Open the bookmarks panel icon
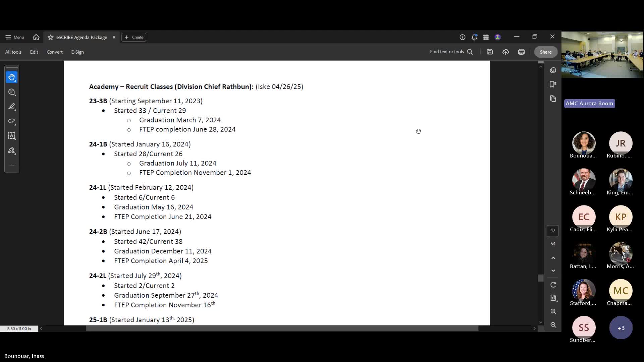644x362 pixels. tap(553, 84)
